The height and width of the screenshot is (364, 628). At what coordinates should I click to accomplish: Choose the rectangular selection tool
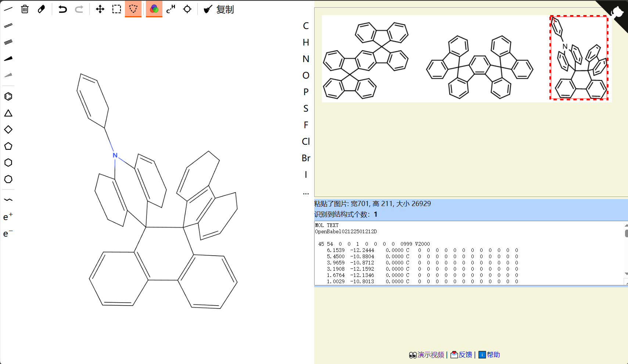click(116, 9)
